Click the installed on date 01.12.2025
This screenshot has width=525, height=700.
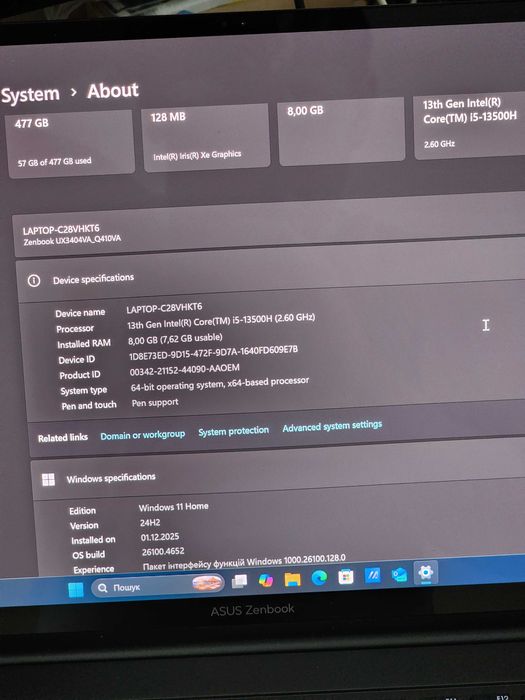click(x=160, y=537)
